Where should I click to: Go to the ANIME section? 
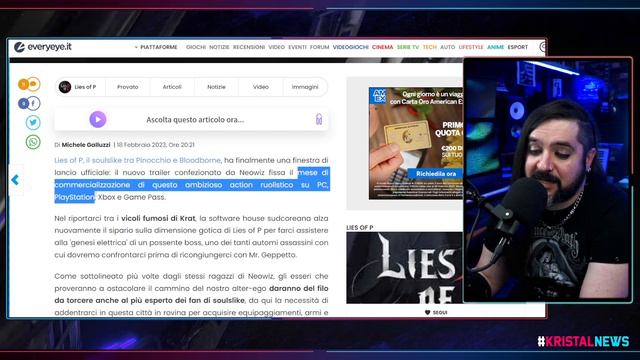tap(496, 47)
